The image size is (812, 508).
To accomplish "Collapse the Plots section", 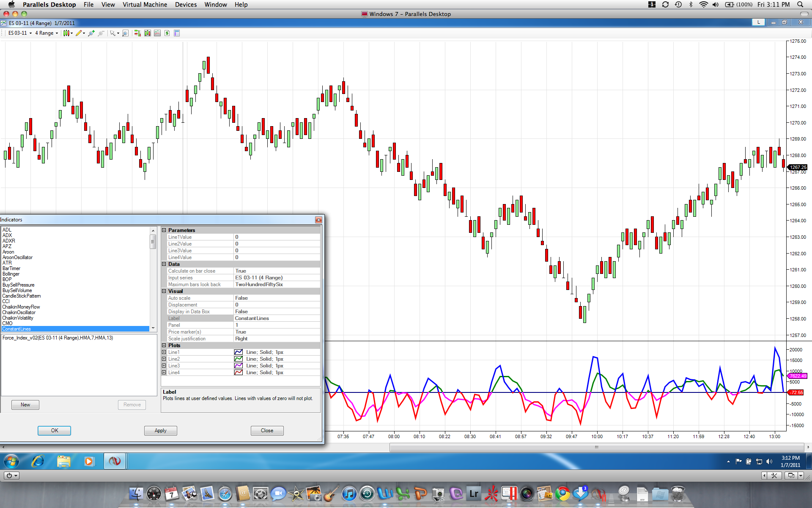I will [164, 345].
